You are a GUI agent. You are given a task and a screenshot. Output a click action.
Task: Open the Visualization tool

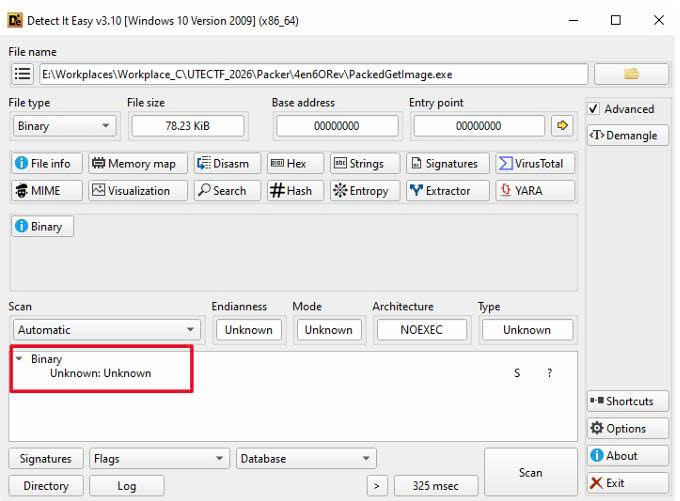(138, 191)
